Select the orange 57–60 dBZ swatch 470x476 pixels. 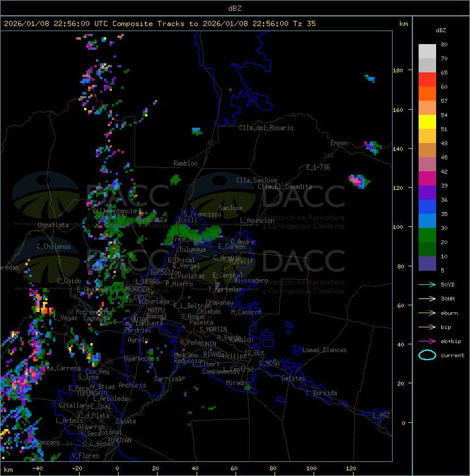[427, 93]
